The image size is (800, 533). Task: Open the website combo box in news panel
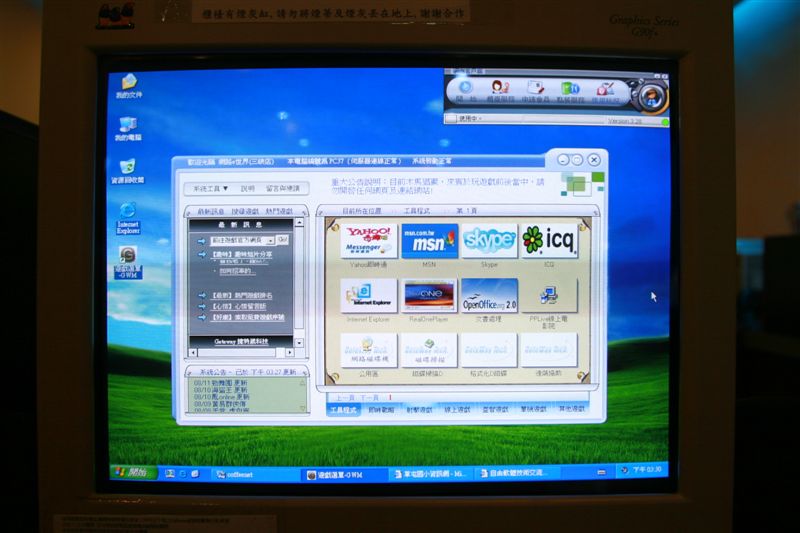point(243,240)
